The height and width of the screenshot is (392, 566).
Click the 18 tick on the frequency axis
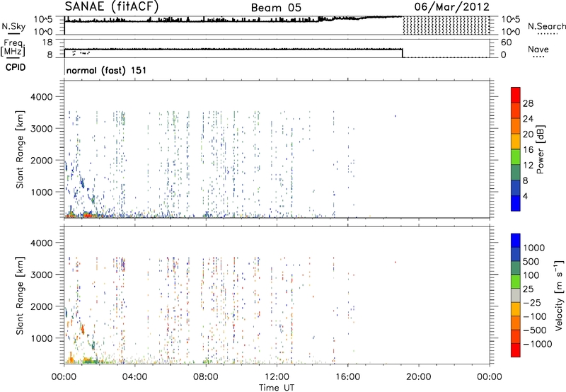click(x=47, y=42)
